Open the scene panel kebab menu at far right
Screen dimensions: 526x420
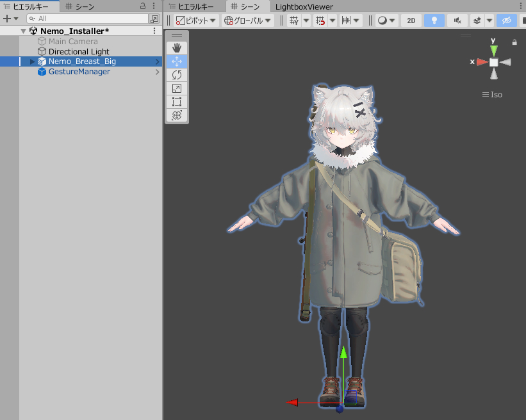521,6
